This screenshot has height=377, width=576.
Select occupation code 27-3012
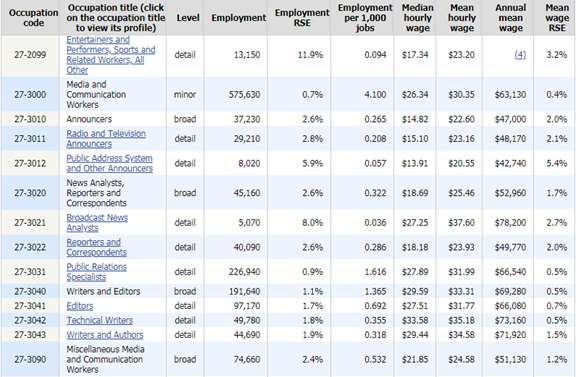30,164
